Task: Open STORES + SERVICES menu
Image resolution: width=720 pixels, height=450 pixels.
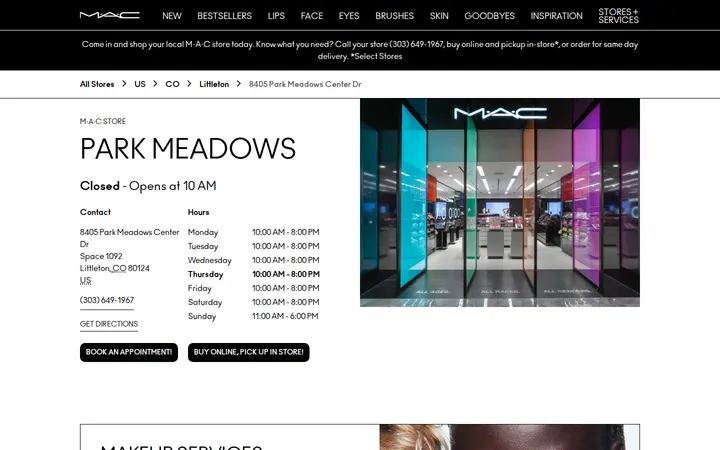Action: (x=619, y=16)
